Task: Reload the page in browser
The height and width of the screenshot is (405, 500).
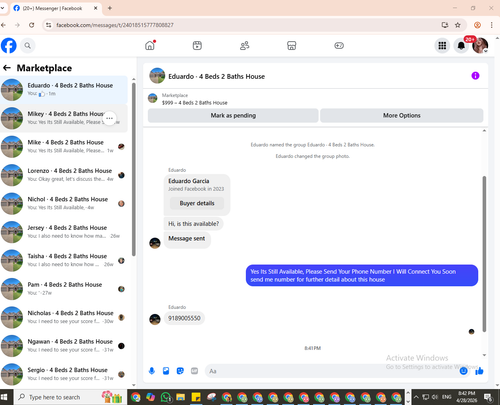Action: point(32,25)
